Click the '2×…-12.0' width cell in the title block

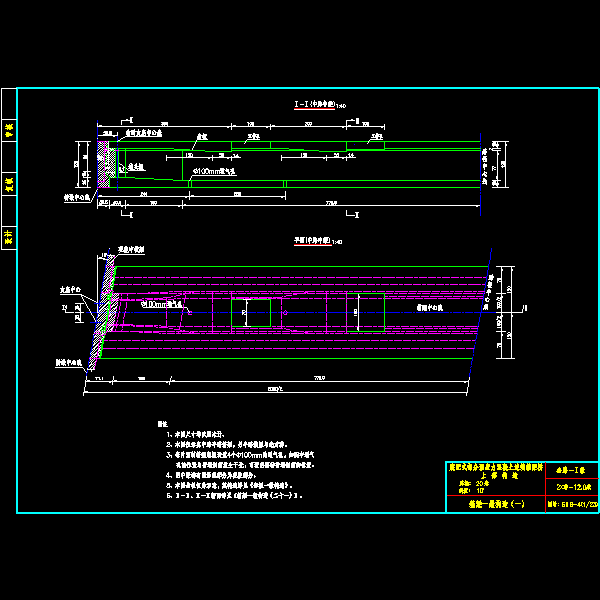[572, 487]
